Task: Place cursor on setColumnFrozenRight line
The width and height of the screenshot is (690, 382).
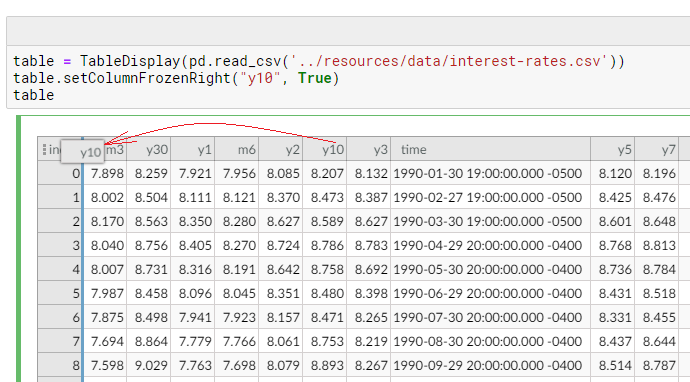Action: pyautogui.click(x=176, y=78)
